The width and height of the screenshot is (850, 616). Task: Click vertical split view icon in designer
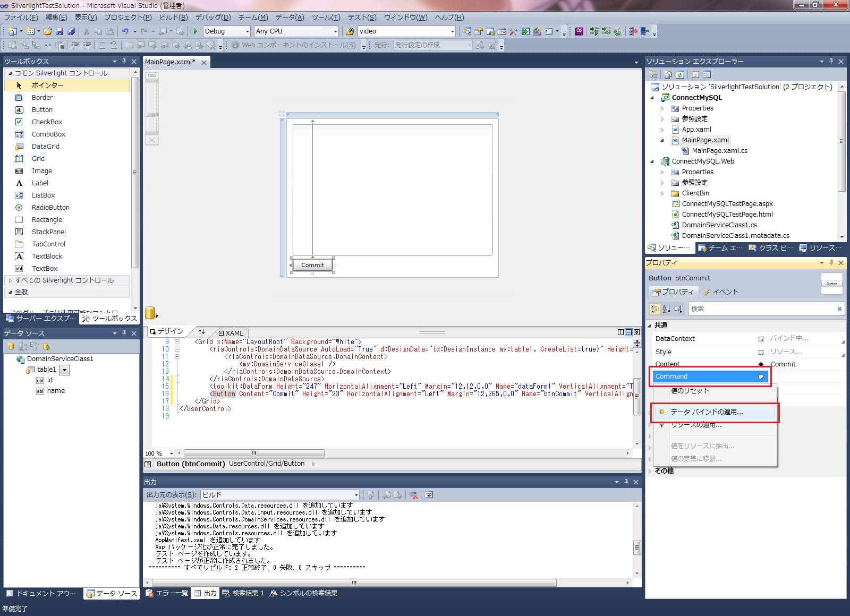[620, 332]
